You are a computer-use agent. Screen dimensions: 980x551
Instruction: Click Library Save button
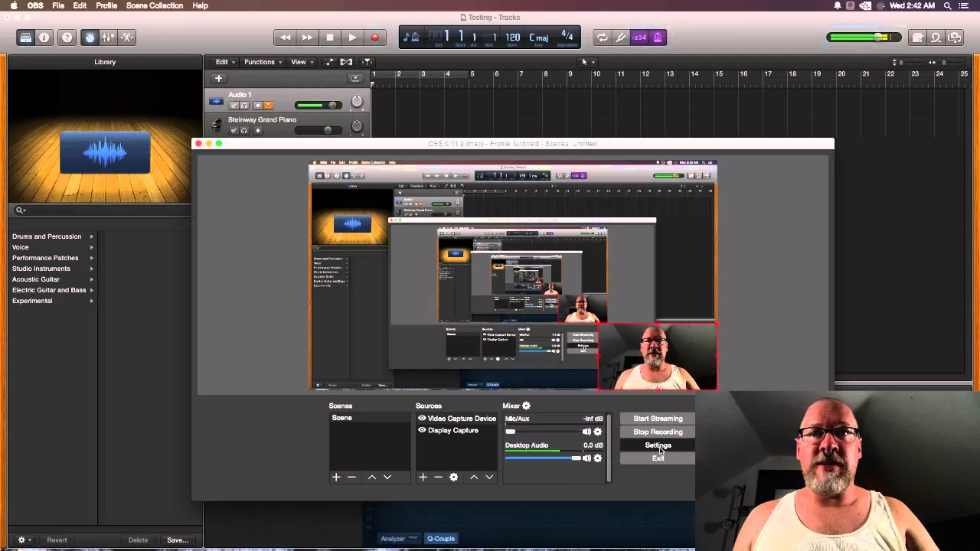click(x=178, y=540)
